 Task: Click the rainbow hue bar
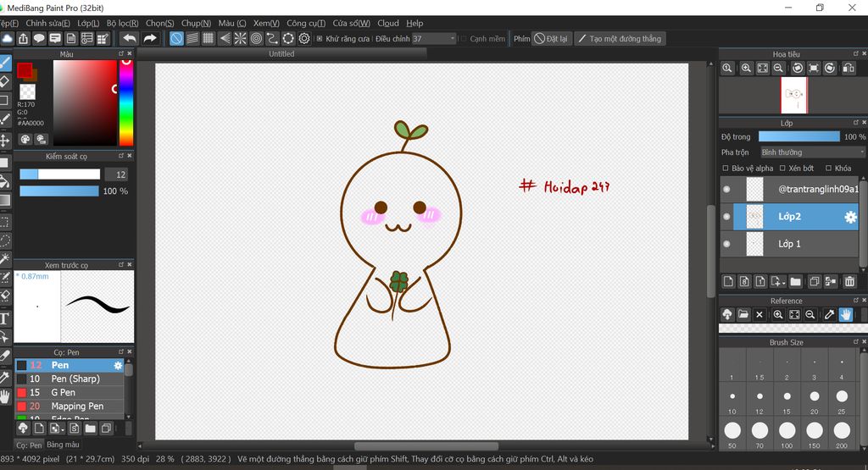point(126,102)
